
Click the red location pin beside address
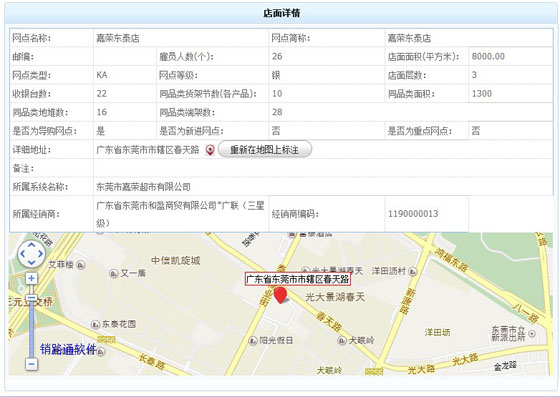coord(210,150)
